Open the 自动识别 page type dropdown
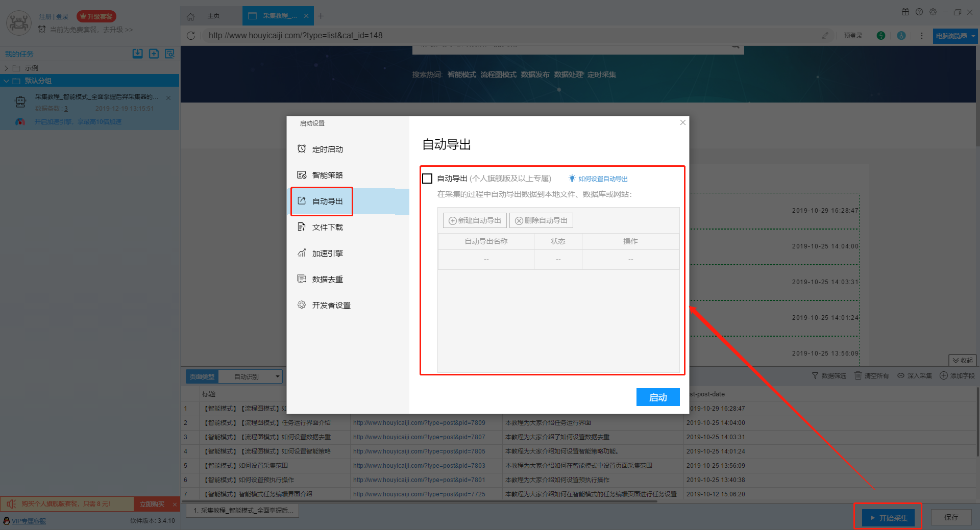This screenshot has width=980, height=530. (x=250, y=376)
